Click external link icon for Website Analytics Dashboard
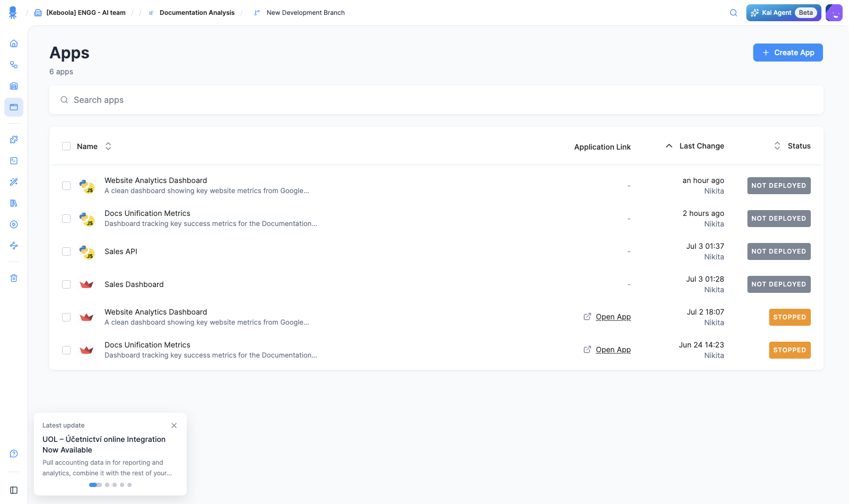This screenshot has width=849, height=504. click(587, 317)
